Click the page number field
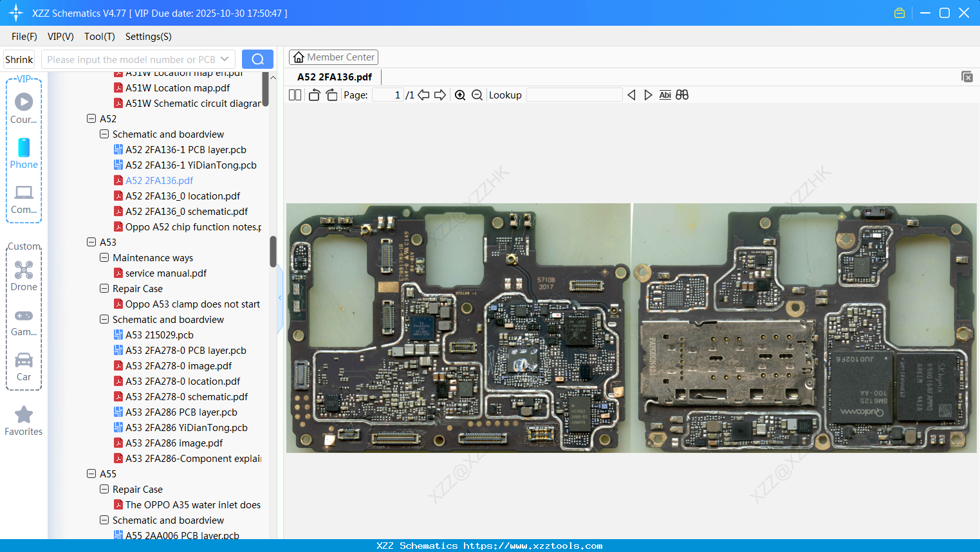 (388, 95)
